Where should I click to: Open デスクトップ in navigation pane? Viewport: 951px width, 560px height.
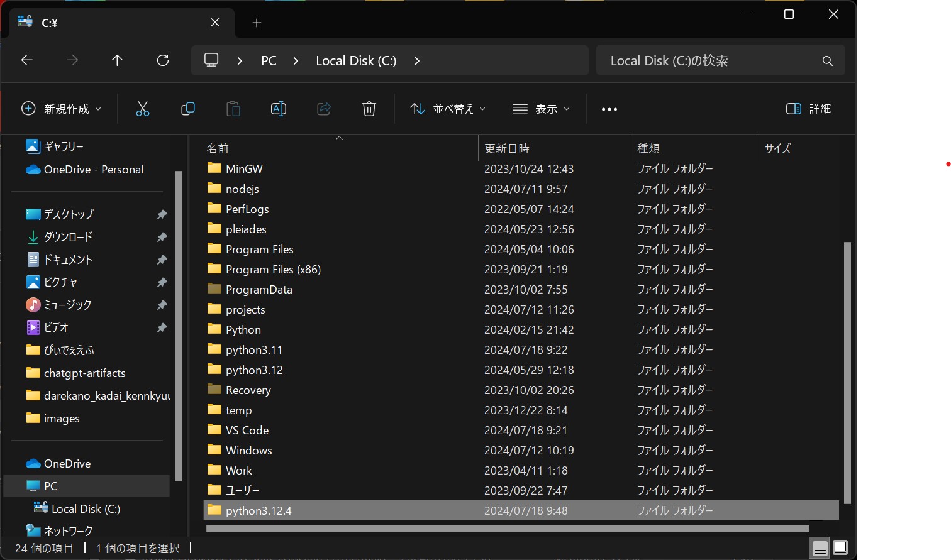(69, 214)
